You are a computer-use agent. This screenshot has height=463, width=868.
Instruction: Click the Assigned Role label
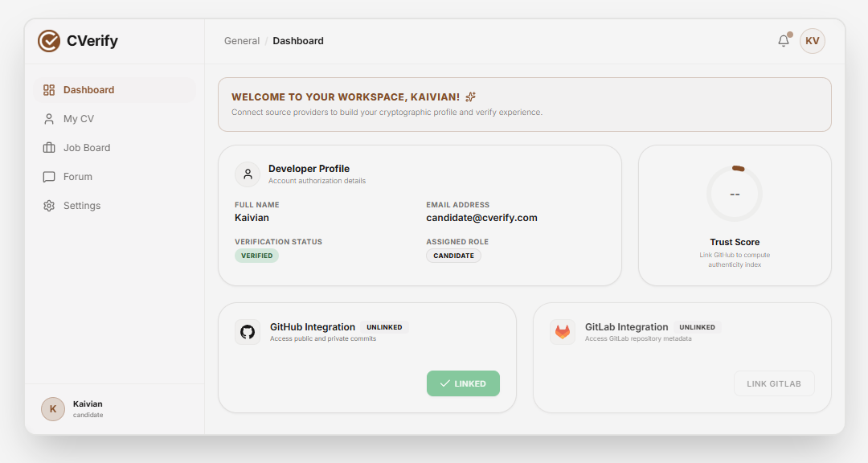point(457,241)
